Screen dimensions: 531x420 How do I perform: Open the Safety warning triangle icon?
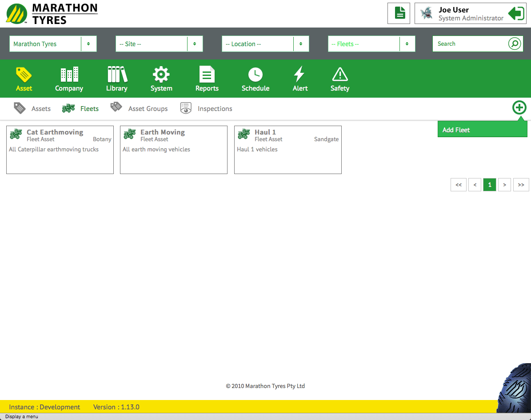point(339,75)
